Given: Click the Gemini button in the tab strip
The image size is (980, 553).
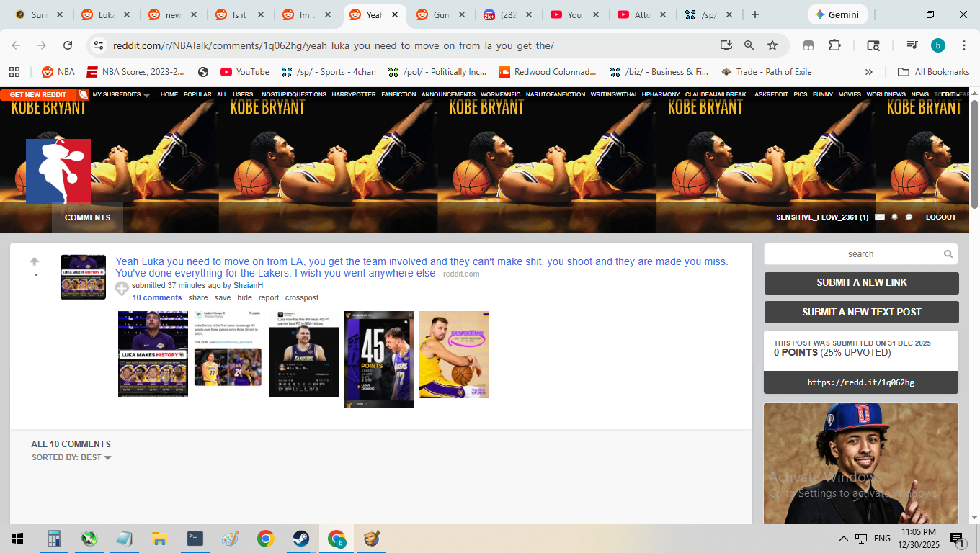Looking at the screenshot, I should 837,14.
